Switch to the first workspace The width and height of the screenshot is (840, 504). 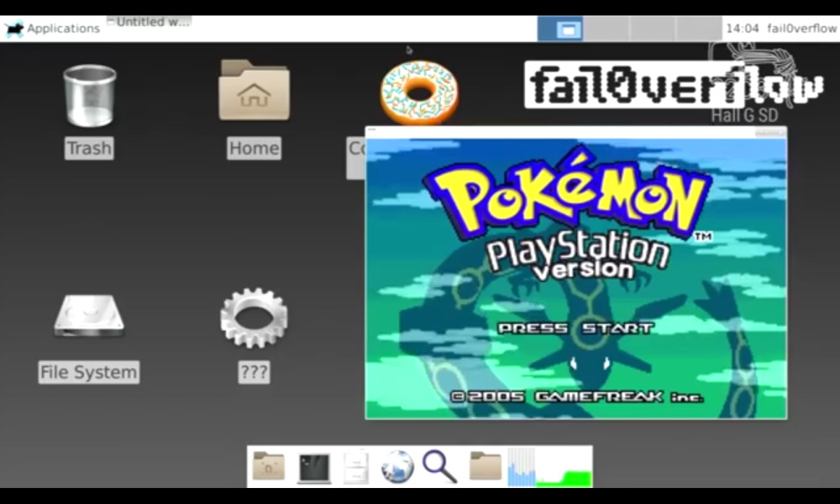(560, 29)
